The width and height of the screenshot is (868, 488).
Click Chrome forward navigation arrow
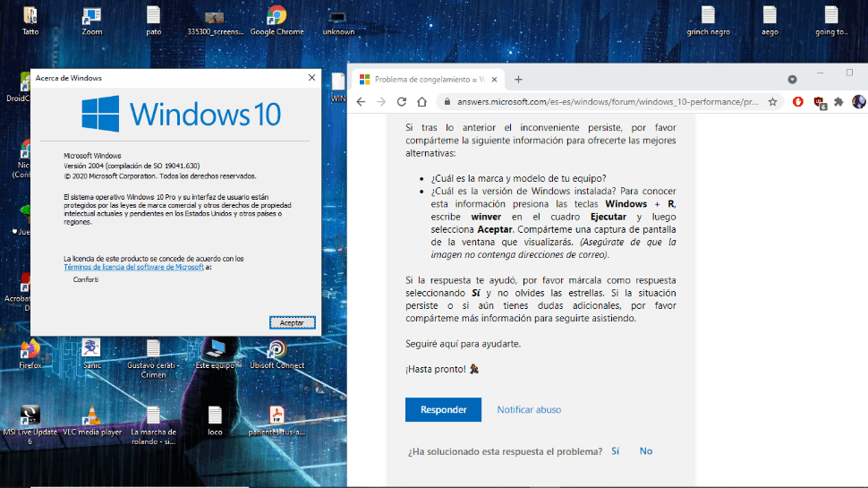coord(381,102)
